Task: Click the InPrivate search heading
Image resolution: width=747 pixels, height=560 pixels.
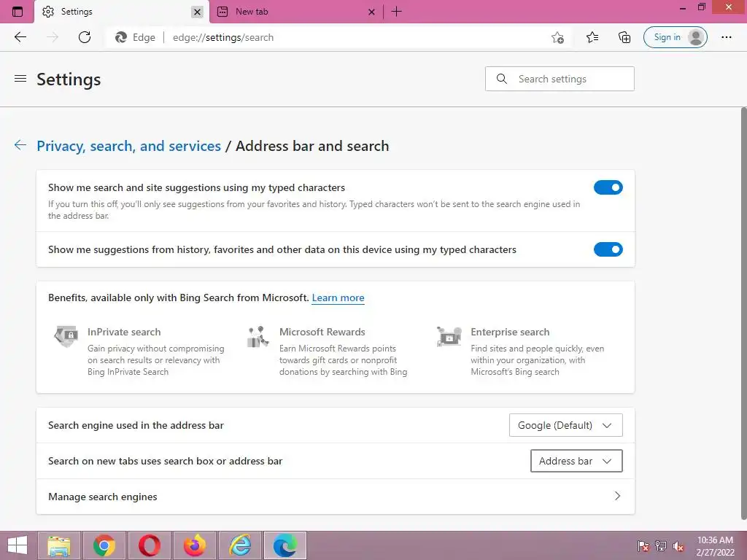Action: [124, 332]
